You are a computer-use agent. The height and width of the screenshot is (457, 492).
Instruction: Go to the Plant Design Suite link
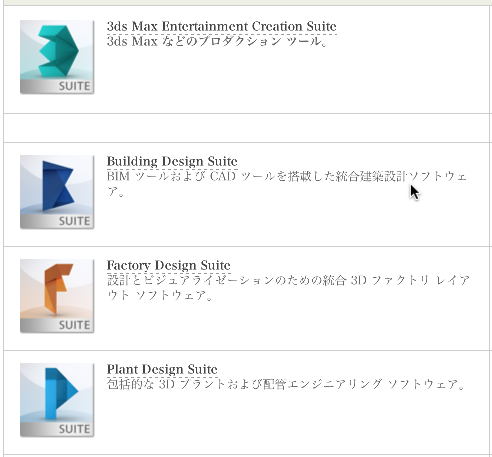coord(162,369)
